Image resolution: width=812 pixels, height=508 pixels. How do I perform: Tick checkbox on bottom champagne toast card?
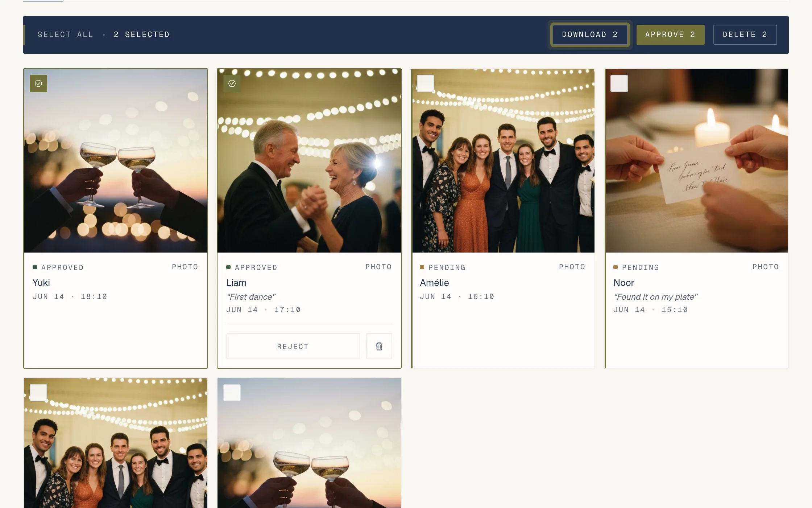pos(232,393)
